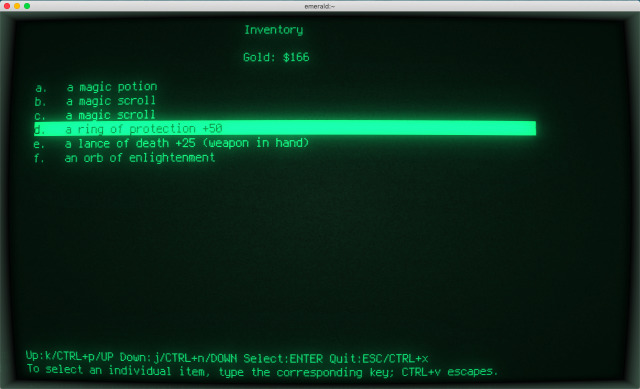
Task: Click the 'To select an individual item' help line
Action: coord(262,371)
